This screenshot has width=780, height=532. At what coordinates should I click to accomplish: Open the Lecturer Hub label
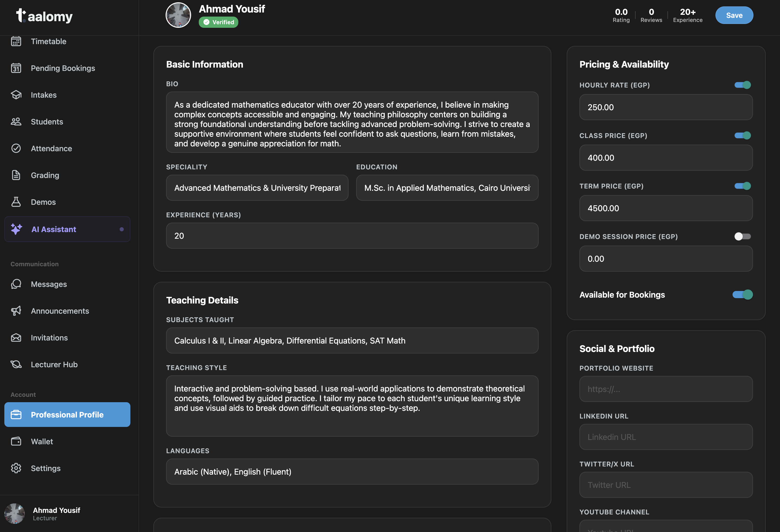54,364
